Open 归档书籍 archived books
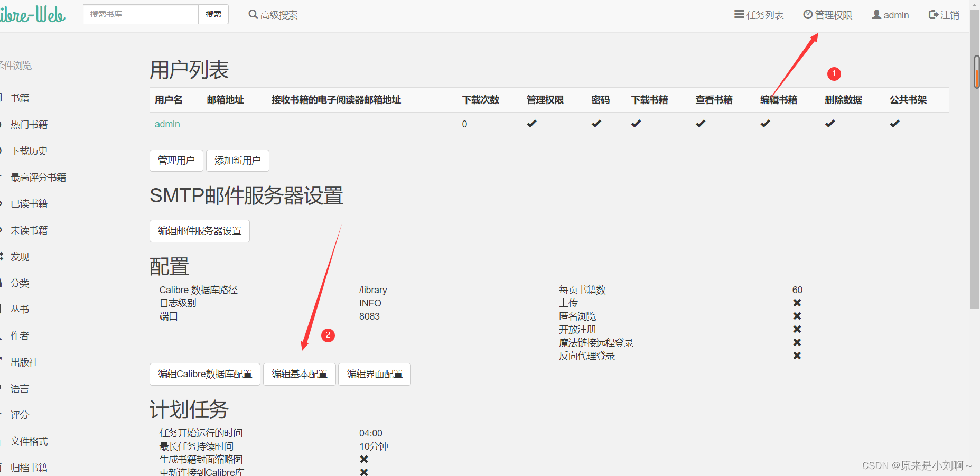980x476 pixels. click(29, 468)
